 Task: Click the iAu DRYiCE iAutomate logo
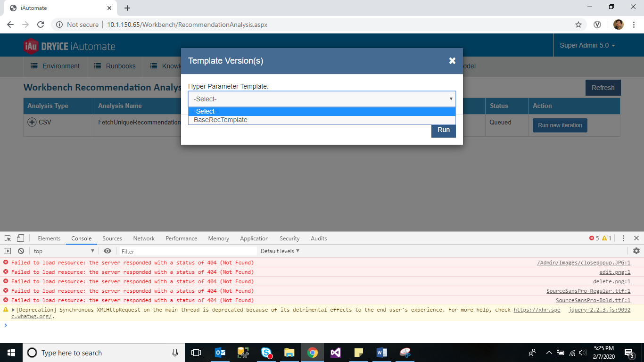pos(69,46)
